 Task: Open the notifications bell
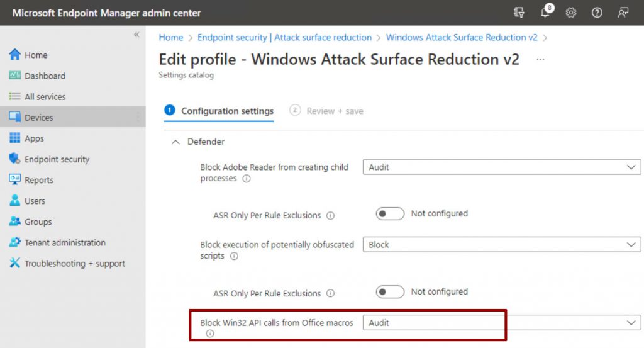click(x=545, y=12)
